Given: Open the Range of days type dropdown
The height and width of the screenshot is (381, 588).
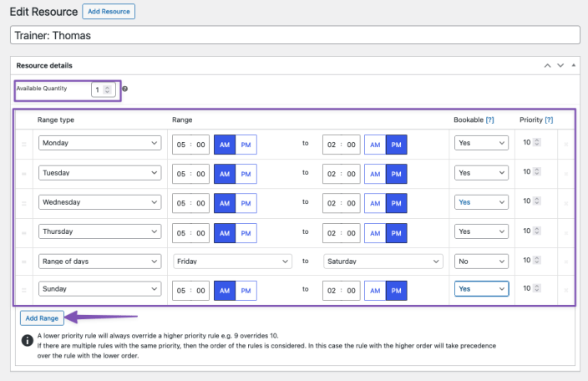Looking at the screenshot, I should click(x=99, y=262).
